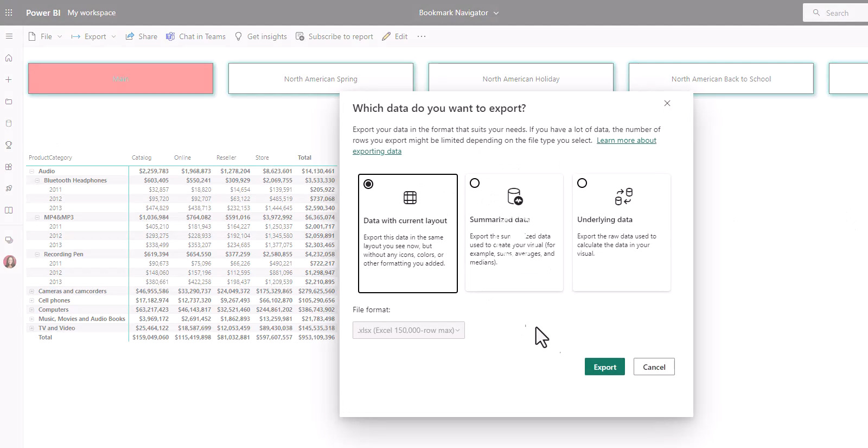Open the File format dropdown

point(409,330)
